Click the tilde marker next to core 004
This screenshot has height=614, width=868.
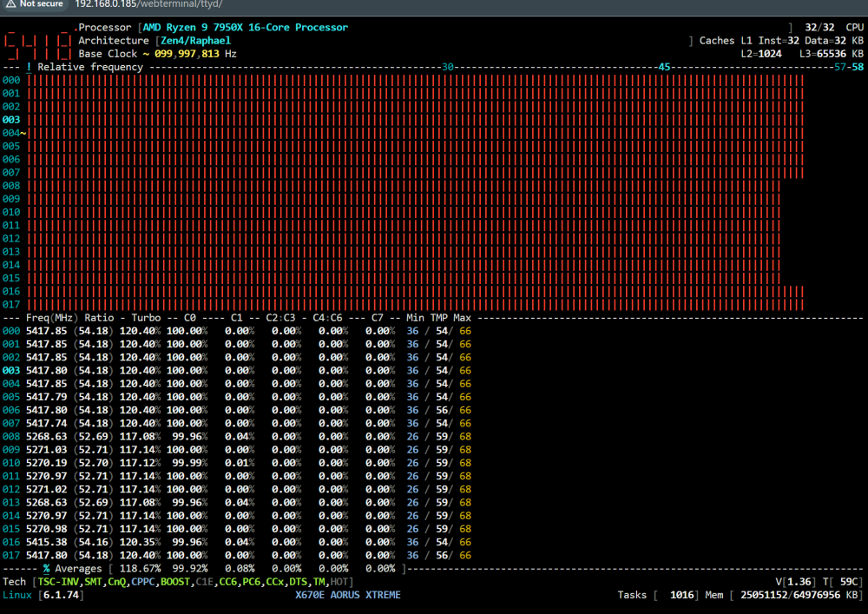[x=23, y=133]
